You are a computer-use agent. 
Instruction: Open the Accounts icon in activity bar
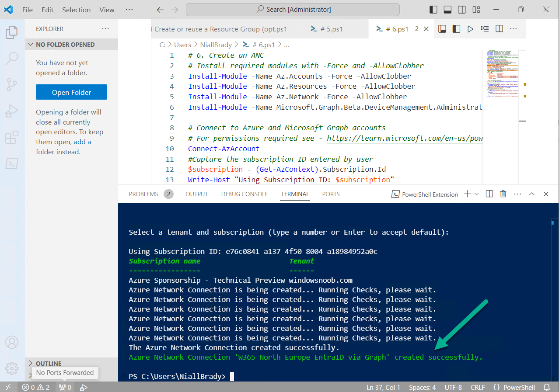tap(12, 342)
